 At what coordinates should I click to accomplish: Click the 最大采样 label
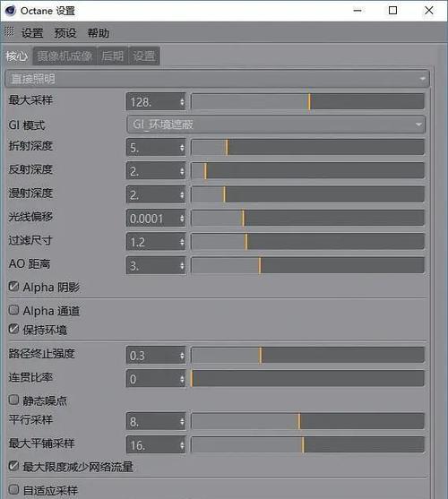(x=30, y=100)
